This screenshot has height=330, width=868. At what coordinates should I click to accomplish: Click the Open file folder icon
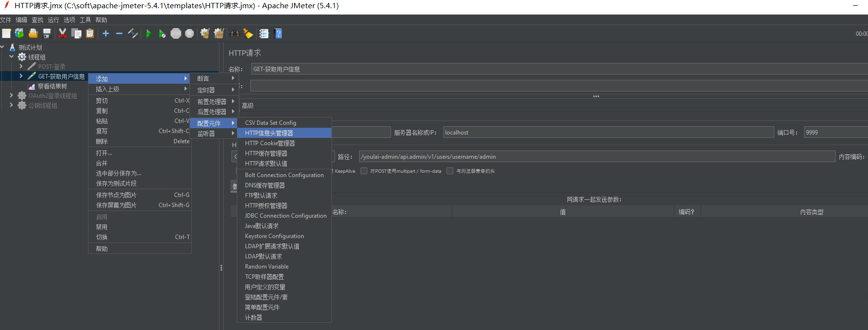[x=33, y=33]
